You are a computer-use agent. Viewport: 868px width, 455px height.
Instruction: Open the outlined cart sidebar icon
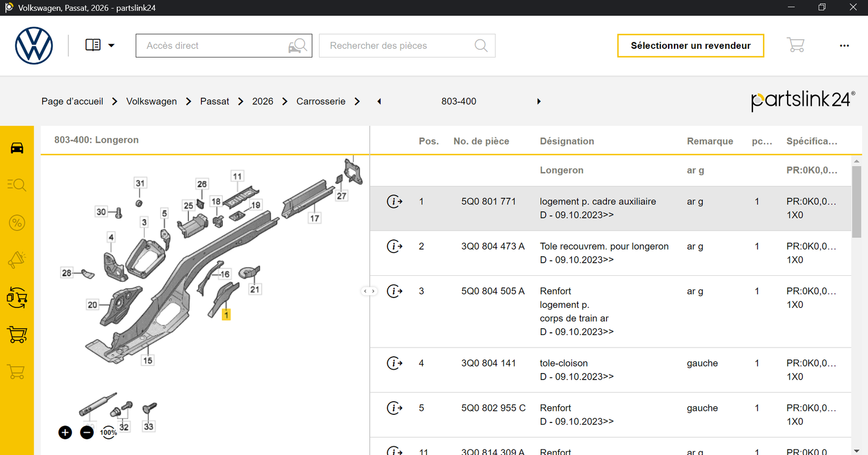[x=17, y=372]
